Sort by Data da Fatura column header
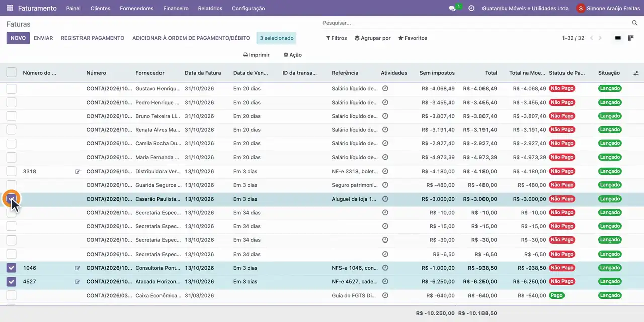The image size is (644, 322). [203, 73]
